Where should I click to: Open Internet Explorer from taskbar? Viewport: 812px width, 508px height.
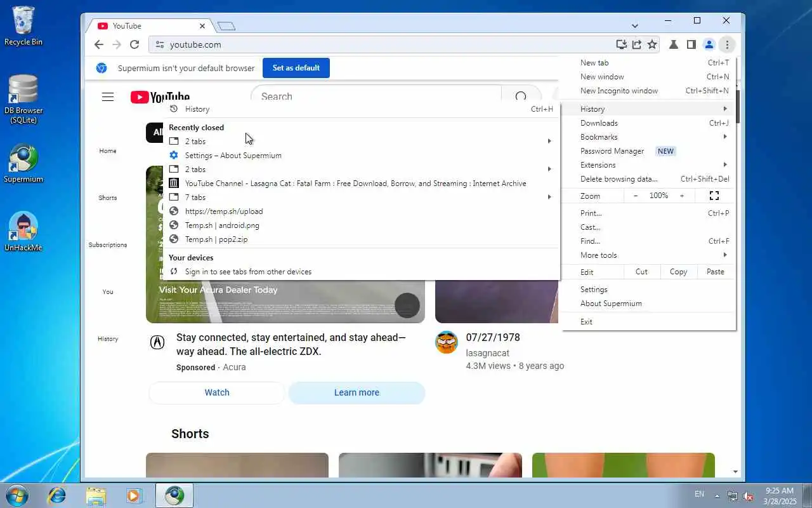(57, 495)
